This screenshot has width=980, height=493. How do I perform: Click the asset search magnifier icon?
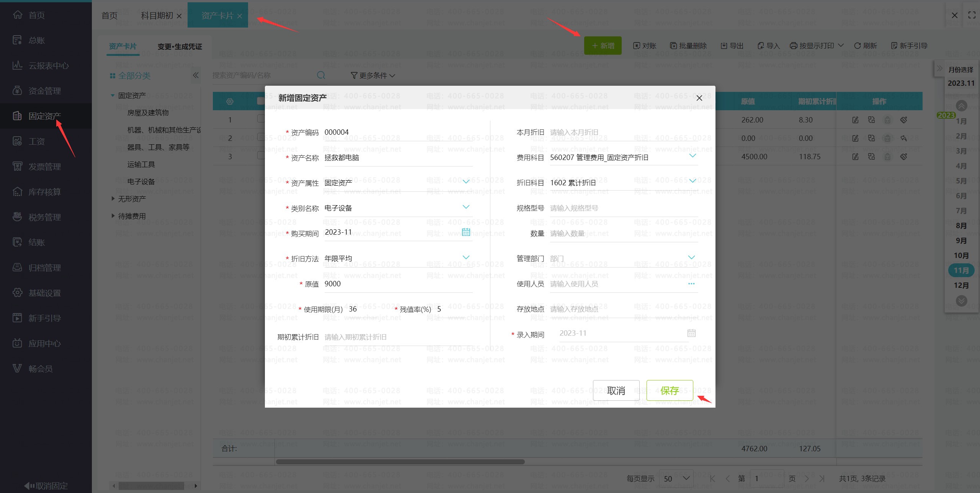321,75
